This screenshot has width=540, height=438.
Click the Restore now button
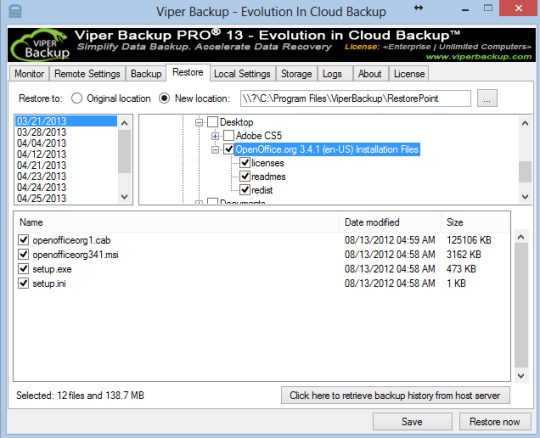pos(495,421)
